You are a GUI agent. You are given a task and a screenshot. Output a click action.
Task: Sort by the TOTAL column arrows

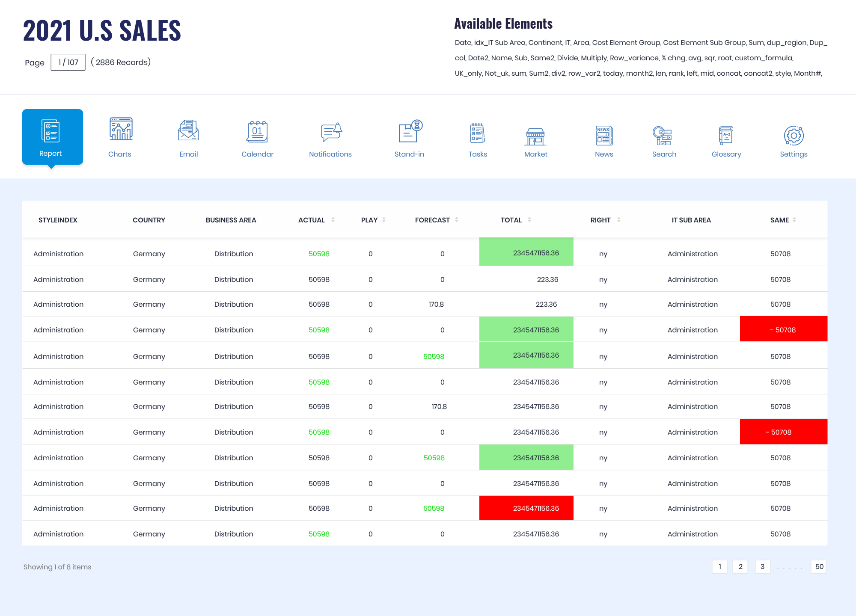(x=529, y=220)
